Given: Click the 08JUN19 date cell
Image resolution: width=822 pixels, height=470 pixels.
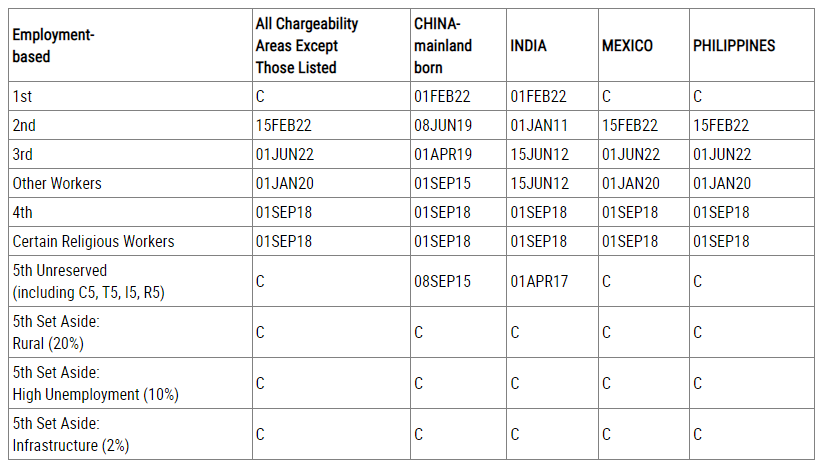Looking at the screenshot, I should [x=442, y=126].
